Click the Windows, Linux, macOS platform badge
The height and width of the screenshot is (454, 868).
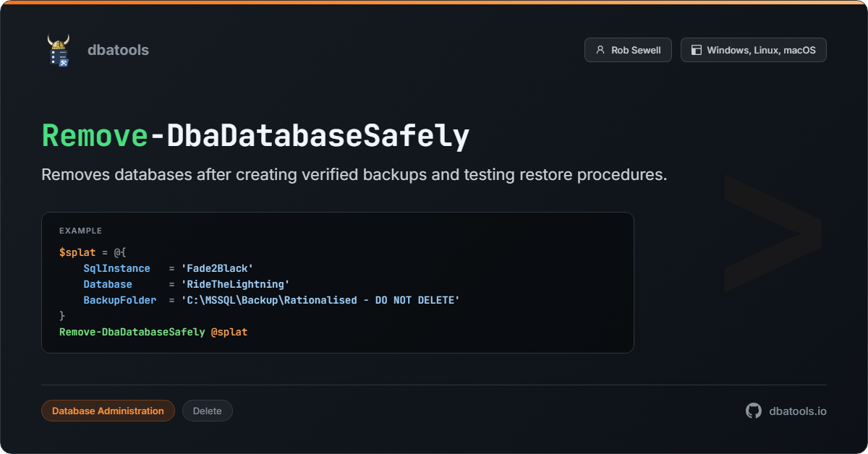pos(753,50)
